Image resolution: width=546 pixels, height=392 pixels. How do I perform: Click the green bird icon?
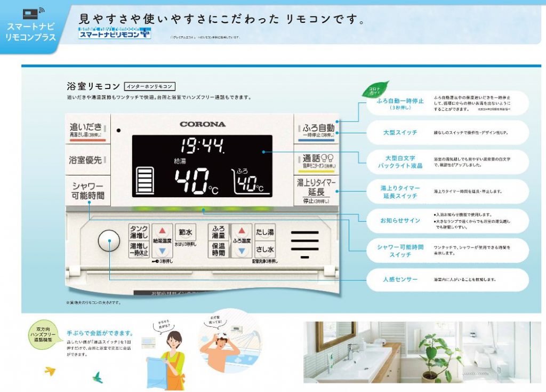98,378
